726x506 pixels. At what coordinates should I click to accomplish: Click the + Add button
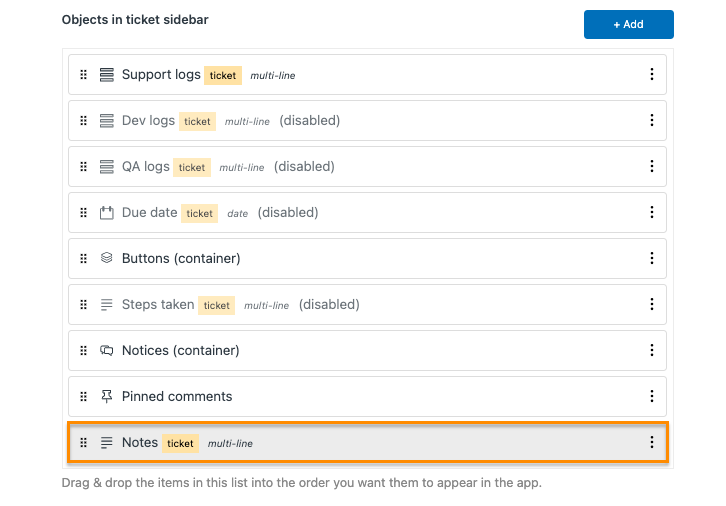click(628, 25)
